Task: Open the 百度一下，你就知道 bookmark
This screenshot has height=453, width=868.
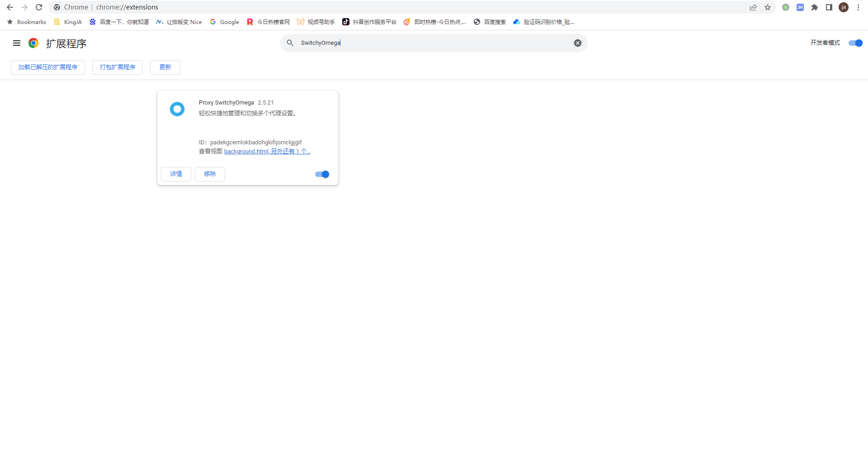Action: pos(119,22)
